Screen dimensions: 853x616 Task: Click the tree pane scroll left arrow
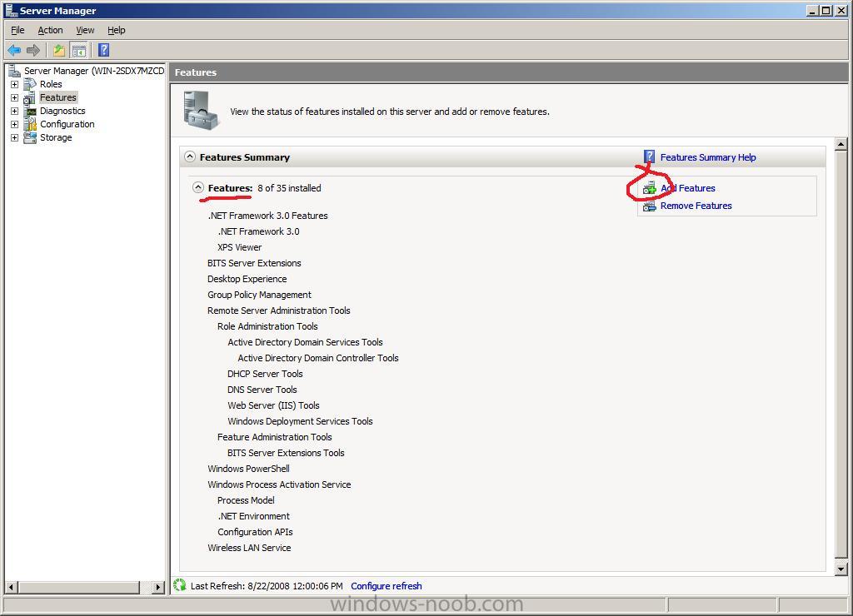pos(11,587)
